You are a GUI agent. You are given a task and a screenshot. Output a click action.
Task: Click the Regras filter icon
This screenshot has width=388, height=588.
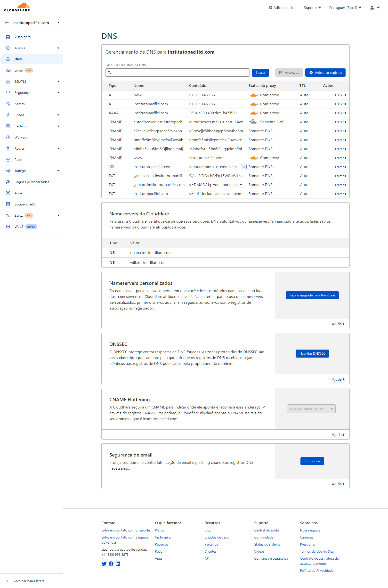click(x=8, y=148)
